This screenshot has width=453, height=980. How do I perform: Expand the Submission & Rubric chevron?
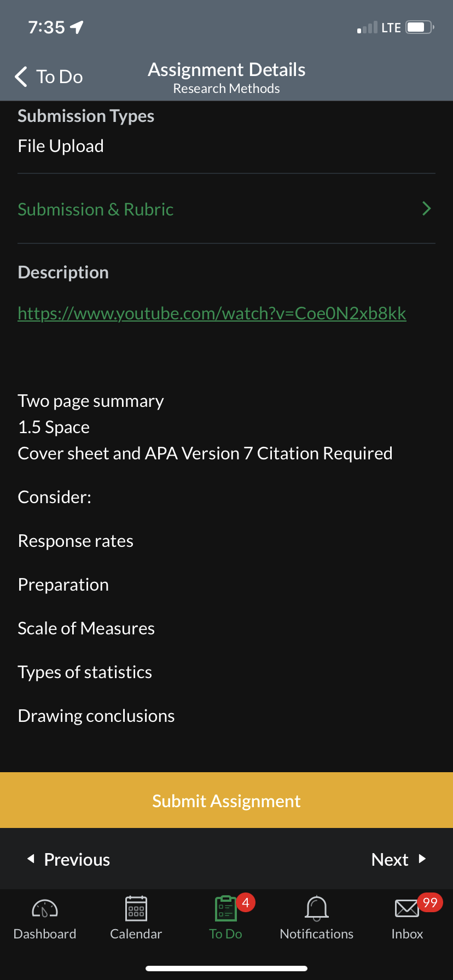coord(427,208)
